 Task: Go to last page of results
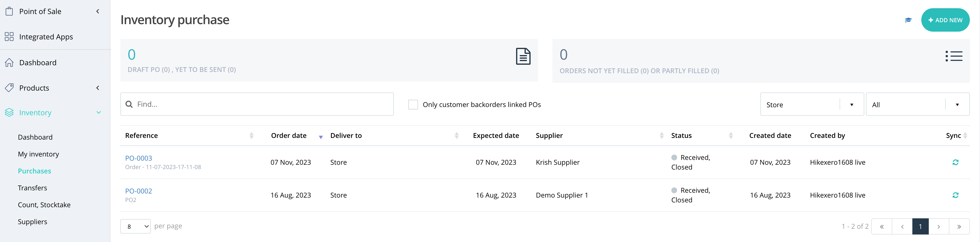959,226
